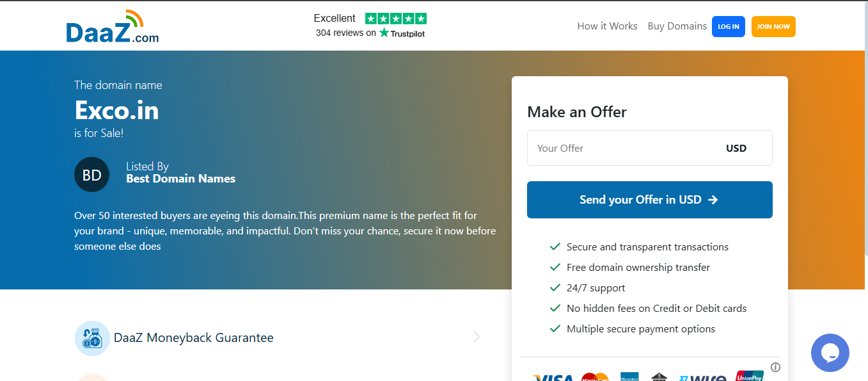This screenshot has width=868, height=381.
Task: Click the Wise payment logo
Action: 702,377
